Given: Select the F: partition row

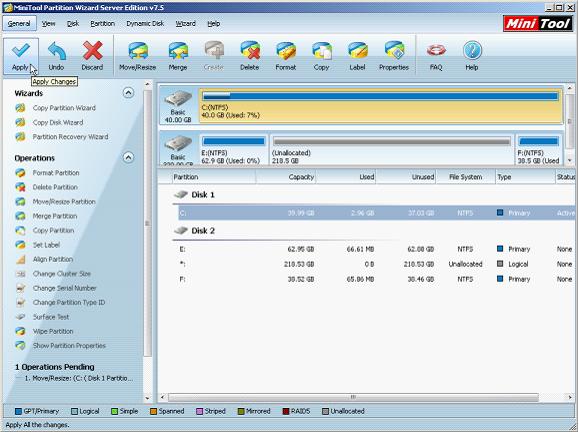Looking at the screenshot, I should click(x=377, y=279).
